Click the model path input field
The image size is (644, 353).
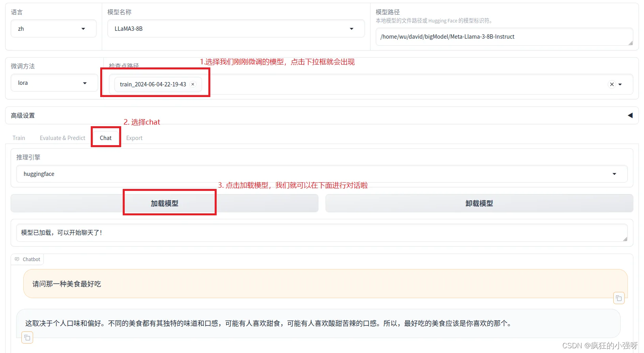click(504, 37)
